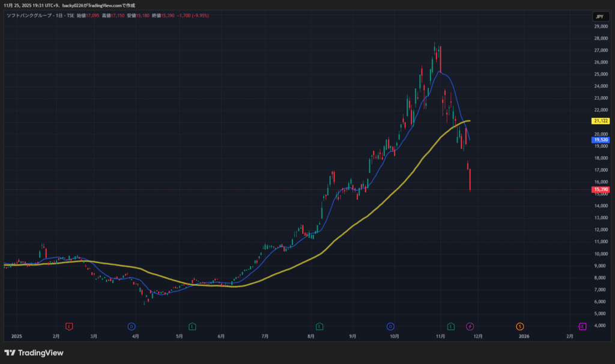This screenshot has height=364, width=615.
Task: Click the 2025 label on the time axis
Action: point(16,336)
